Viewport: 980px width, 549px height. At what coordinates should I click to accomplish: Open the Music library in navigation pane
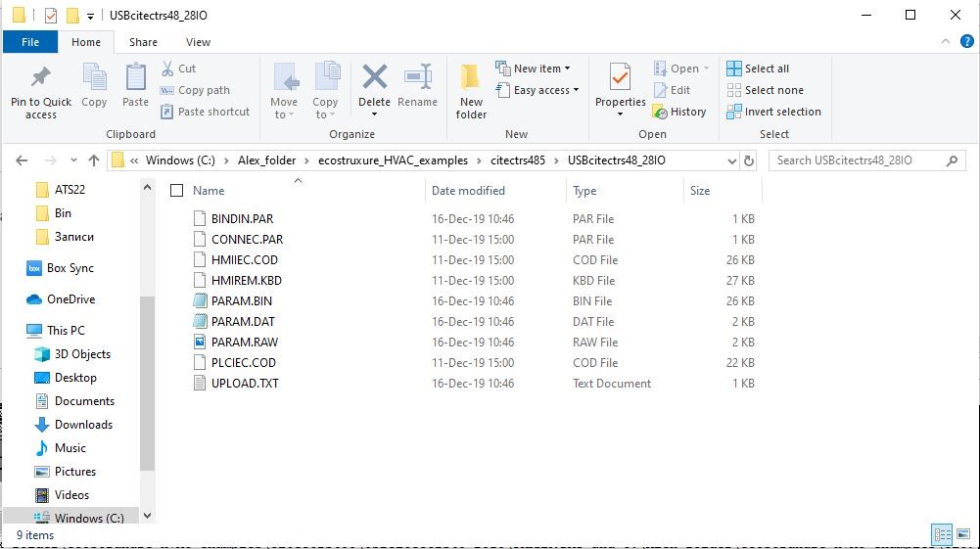point(70,448)
